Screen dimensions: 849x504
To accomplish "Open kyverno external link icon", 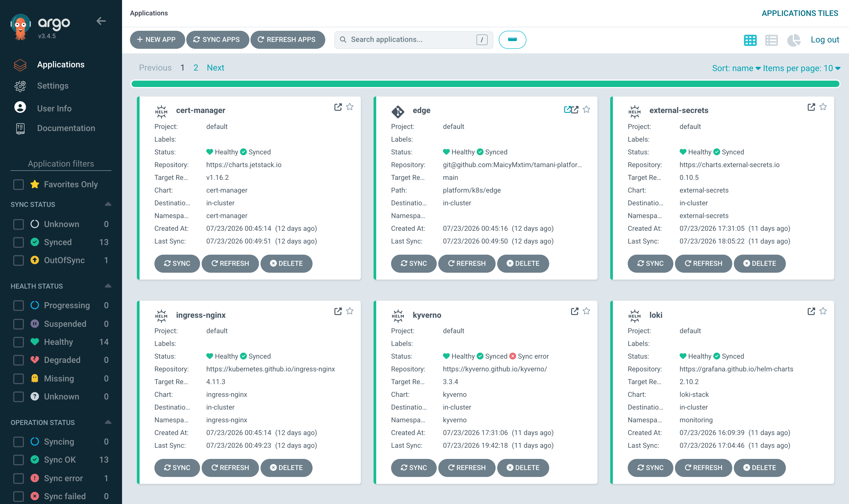I will coord(574,311).
